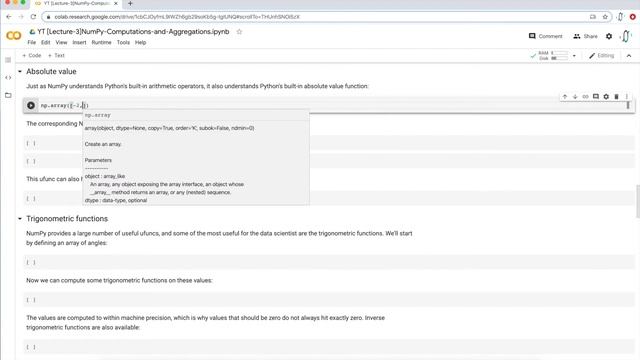Open cell editor settings gear icon
The height and width of the screenshot is (360, 640).
[x=606, y=97]
